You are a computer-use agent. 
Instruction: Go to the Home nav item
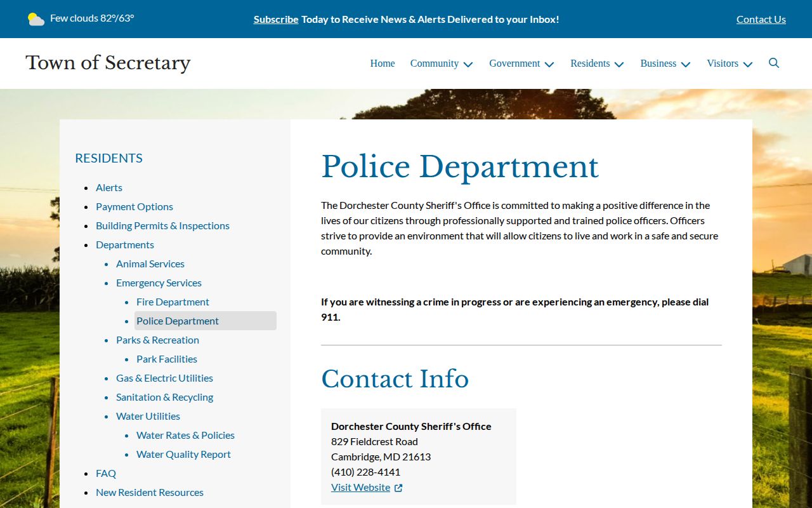click(x=383, y=63)
